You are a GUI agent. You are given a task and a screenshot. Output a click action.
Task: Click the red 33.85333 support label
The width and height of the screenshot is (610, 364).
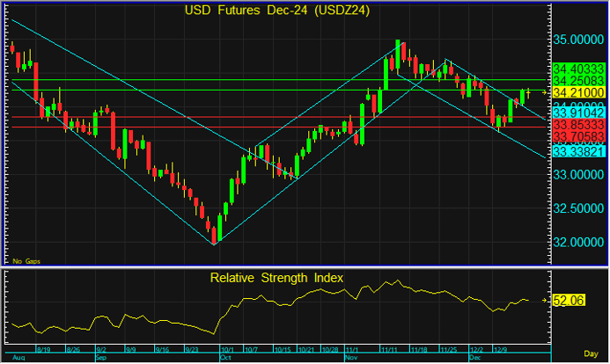579,125
